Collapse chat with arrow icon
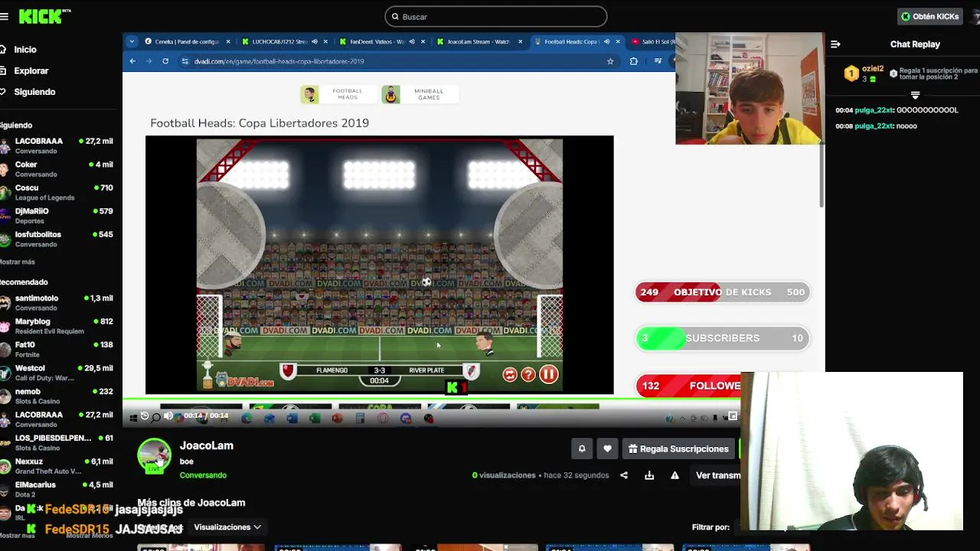 (835, 44)
